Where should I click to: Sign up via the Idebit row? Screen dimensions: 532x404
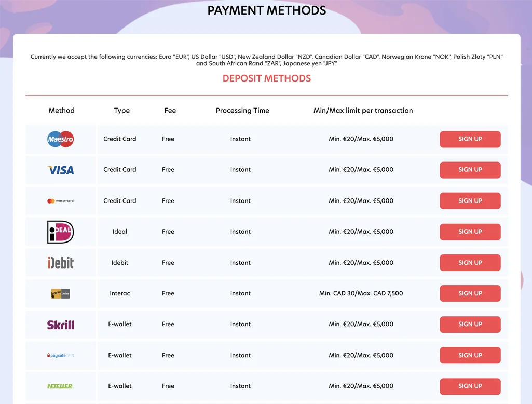tap(470, 263)
